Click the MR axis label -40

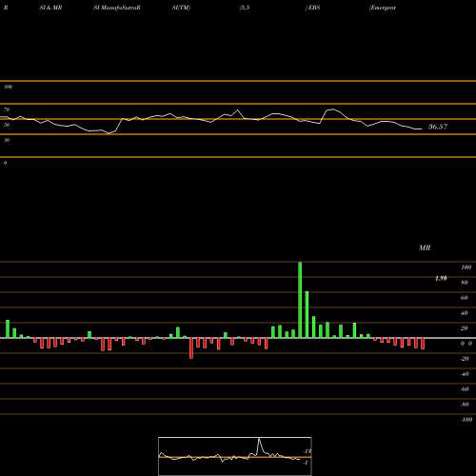tap(465, 374)
